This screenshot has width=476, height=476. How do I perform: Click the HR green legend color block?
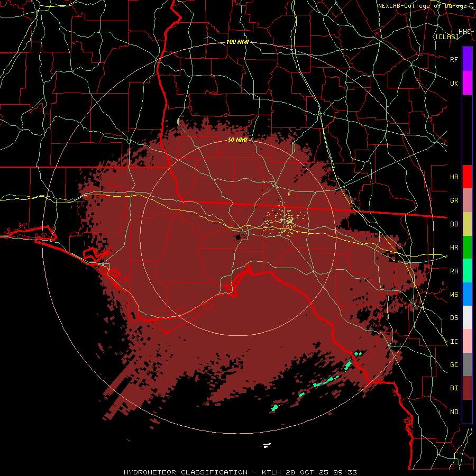tap(467, 247)
